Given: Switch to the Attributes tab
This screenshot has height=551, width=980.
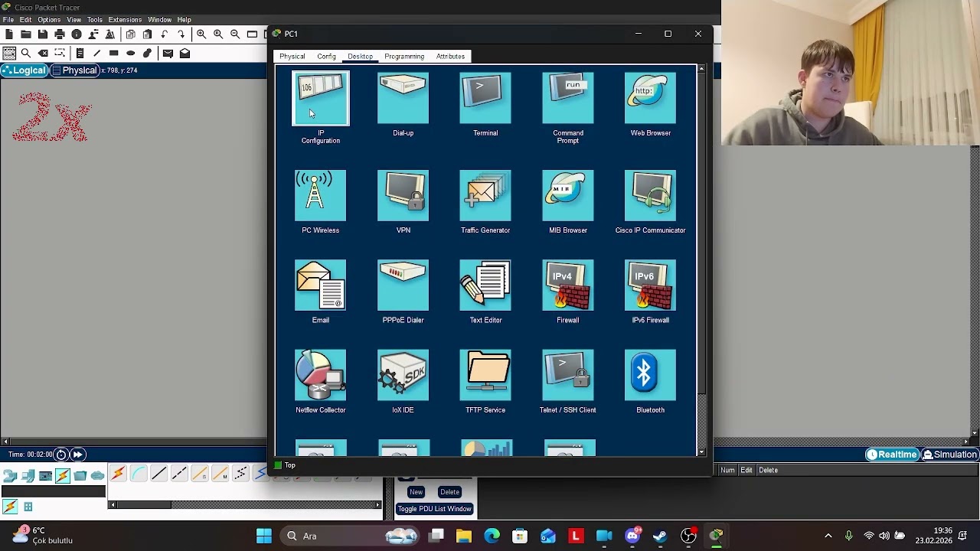Looking at the screenshot, I should coord(450,57).
